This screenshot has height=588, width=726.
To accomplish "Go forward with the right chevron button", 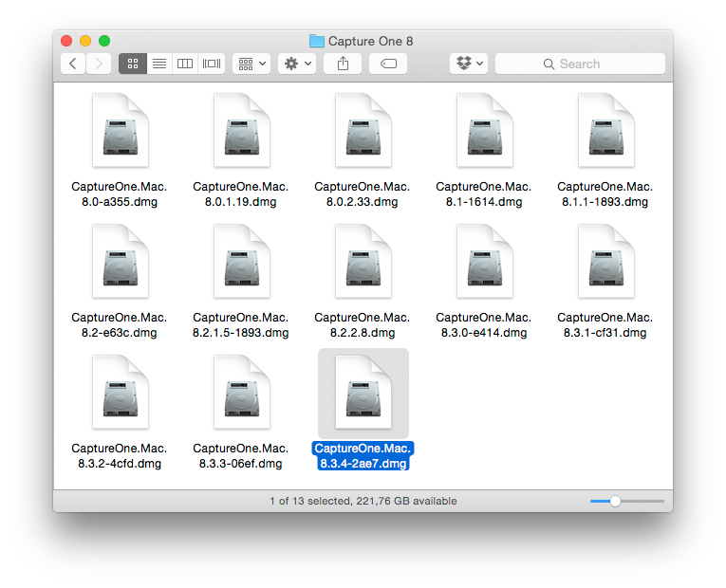I will 98,64.
